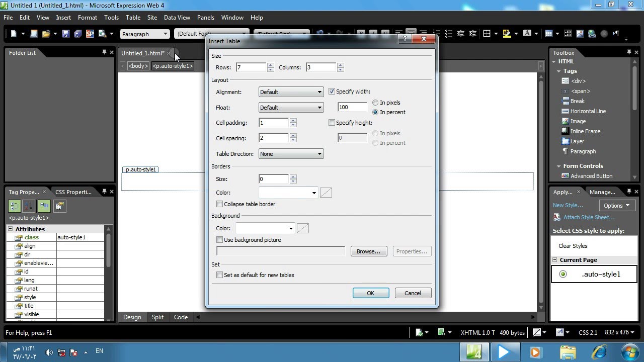Uncheck the Specify width checkbox
Viewport: 644px width, 362px height.
point(332,92)
